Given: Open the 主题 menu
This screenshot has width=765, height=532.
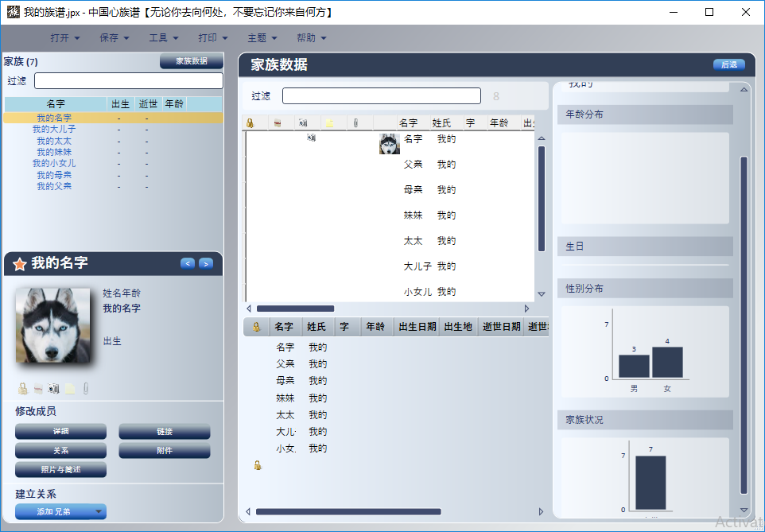Looking at the screenshot, I should click(x=262, y=37).
